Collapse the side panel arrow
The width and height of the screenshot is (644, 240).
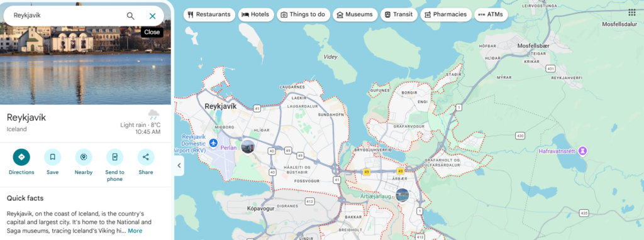(179, 166)
